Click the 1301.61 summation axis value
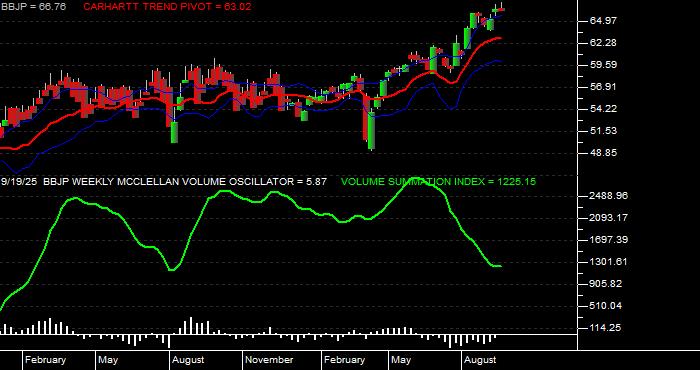 (x=607, y=262)
